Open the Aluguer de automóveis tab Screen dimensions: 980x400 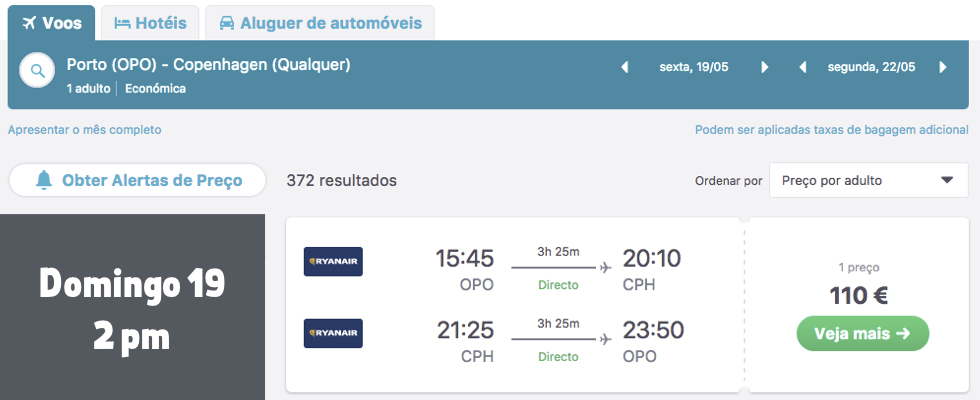pyautogui.click(x=320, y=23)
